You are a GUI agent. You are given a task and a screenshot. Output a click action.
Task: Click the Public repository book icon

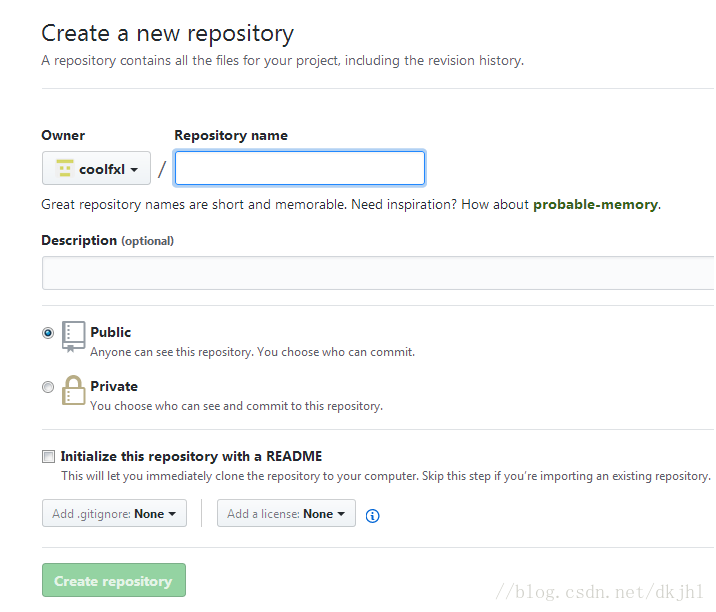click(73, 337)
